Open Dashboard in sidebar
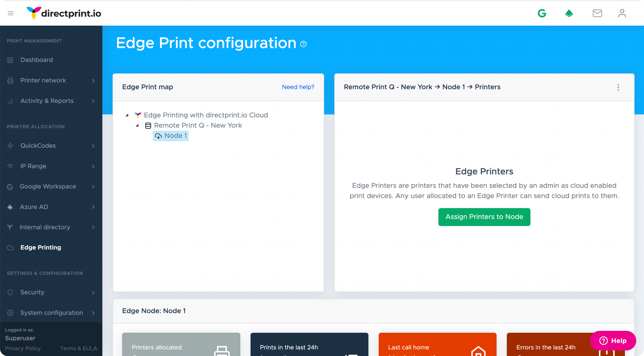 [x=36, y=60]
